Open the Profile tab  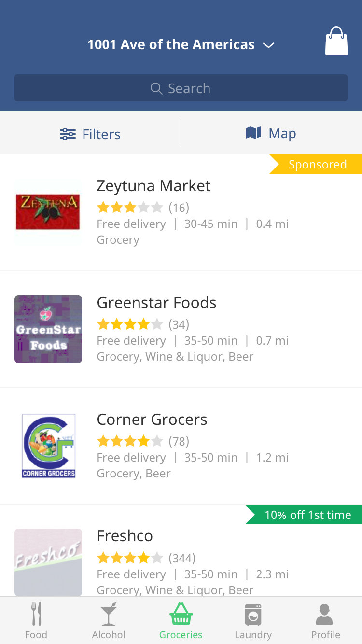(326, 620)
